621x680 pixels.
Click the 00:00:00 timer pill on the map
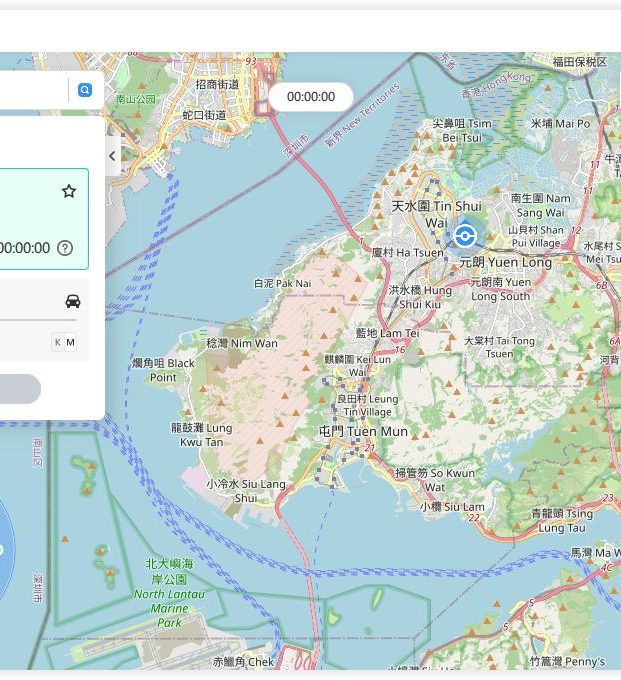pos(310,97)
